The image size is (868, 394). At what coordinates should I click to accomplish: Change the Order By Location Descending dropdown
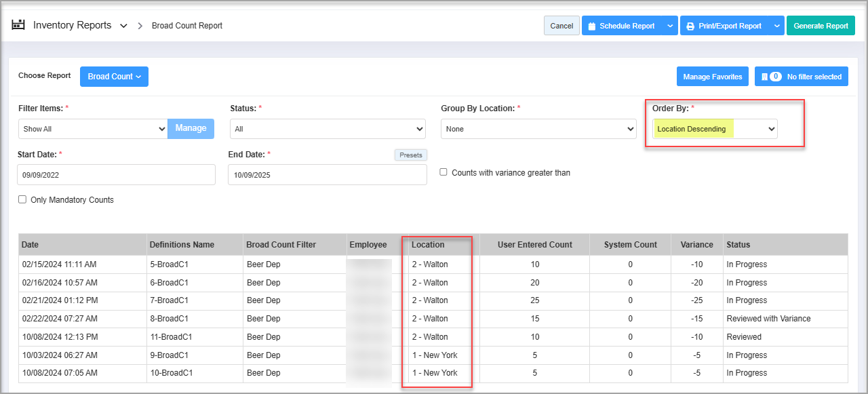coord(715,129)
